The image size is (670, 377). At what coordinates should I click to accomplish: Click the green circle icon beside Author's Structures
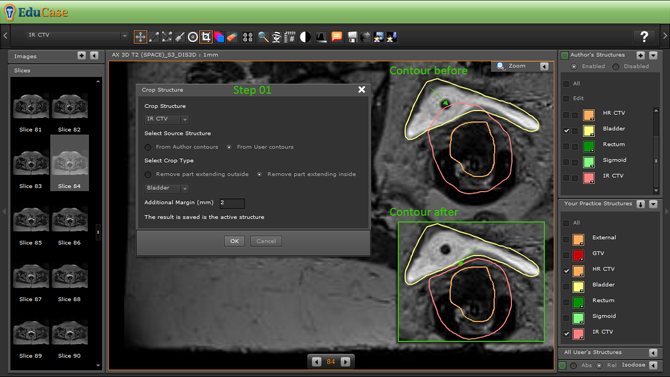[x=564, y=55]
